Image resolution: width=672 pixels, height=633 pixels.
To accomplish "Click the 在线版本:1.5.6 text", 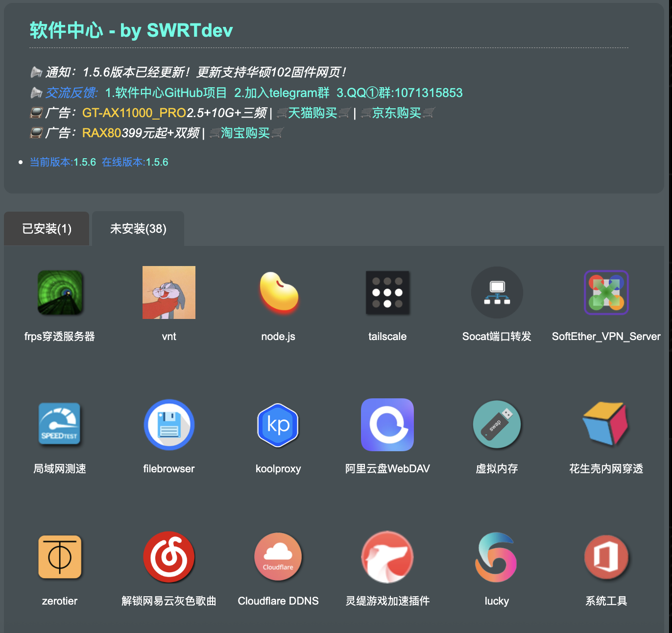I will (135, 162).
